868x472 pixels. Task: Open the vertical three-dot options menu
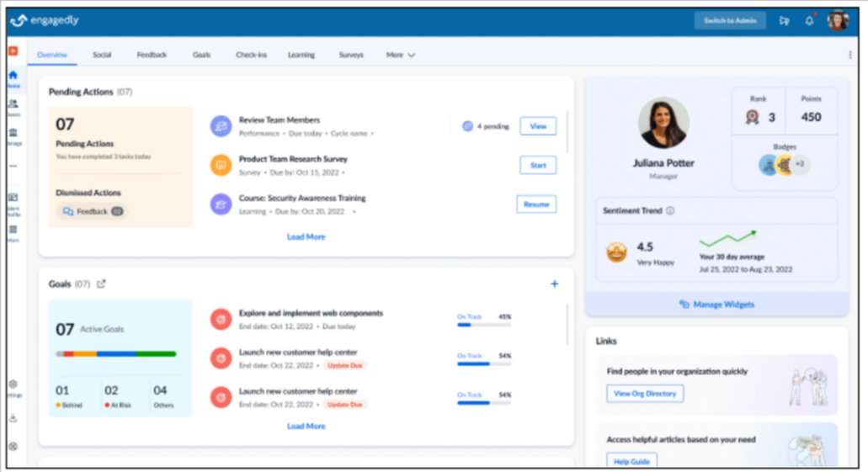coord(849,55)
